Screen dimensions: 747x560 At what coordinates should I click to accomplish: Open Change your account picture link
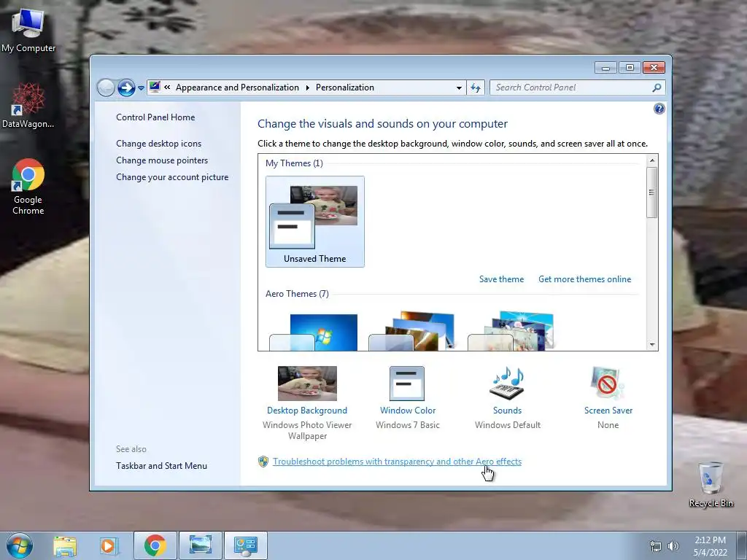[x=172, y=177]
